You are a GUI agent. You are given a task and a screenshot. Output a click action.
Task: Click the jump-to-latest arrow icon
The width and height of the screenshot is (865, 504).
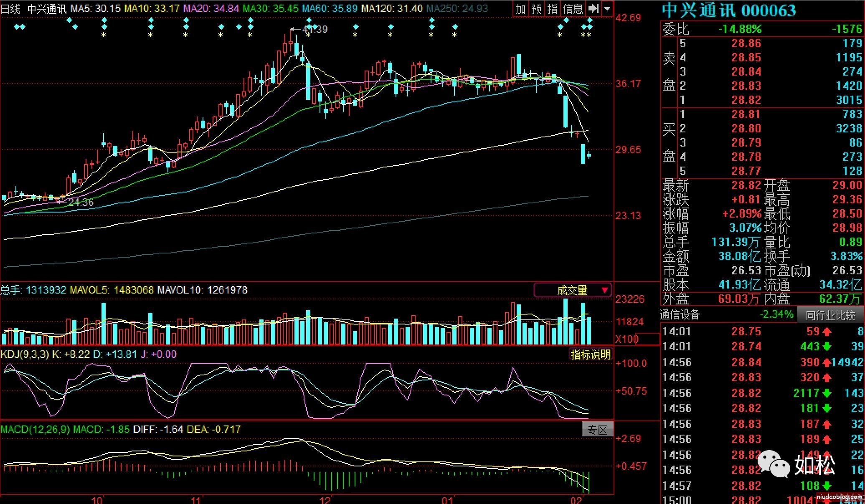[x=593, y=9]
